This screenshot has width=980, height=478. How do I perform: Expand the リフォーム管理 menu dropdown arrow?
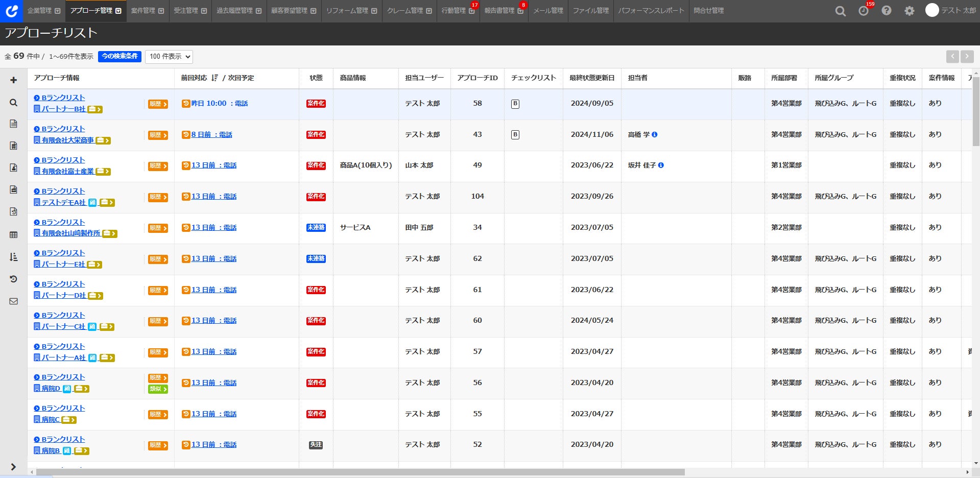click(x=374, y=11)
